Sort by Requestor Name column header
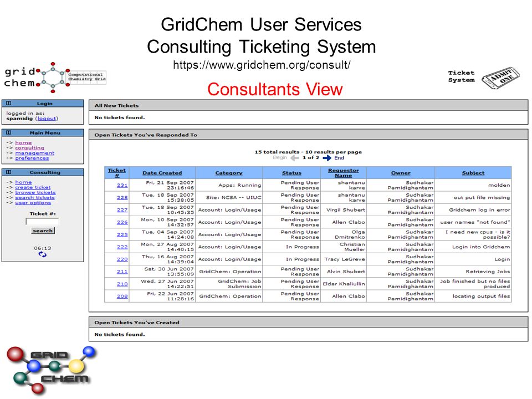The height and width of the screenshot is (399, 532). 344,173
